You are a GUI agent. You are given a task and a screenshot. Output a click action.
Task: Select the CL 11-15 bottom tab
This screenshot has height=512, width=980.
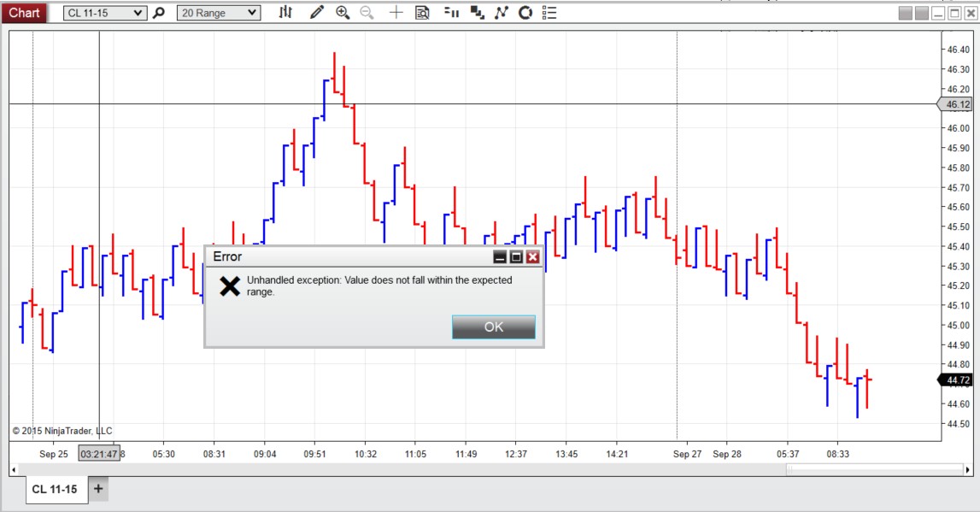click(x=55, y=490)
